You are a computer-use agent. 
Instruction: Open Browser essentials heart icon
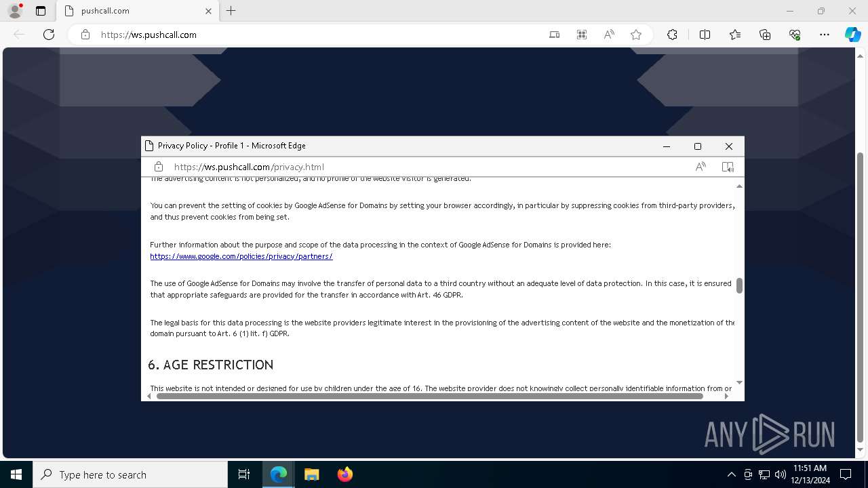[795, 35]
